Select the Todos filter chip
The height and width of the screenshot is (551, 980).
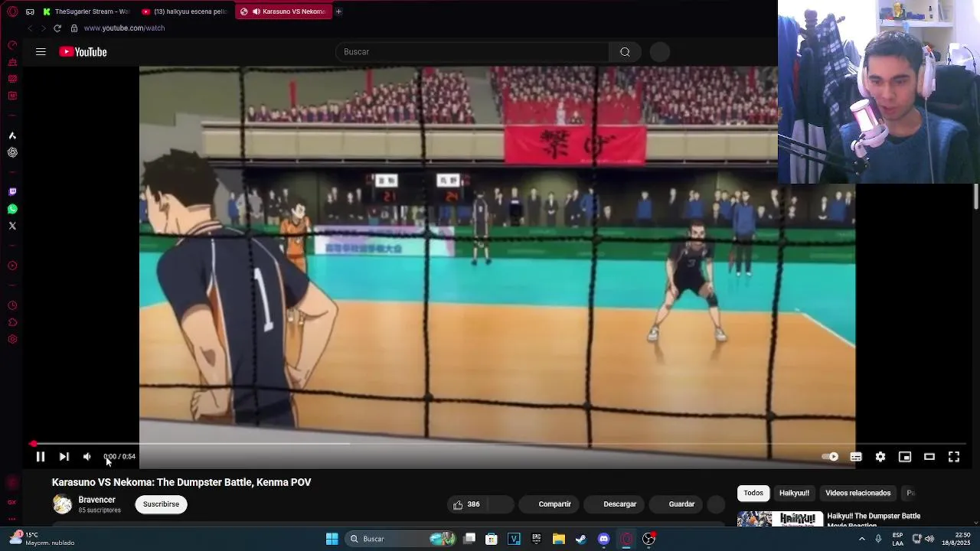pyautogui.click(x=753, y=494)
